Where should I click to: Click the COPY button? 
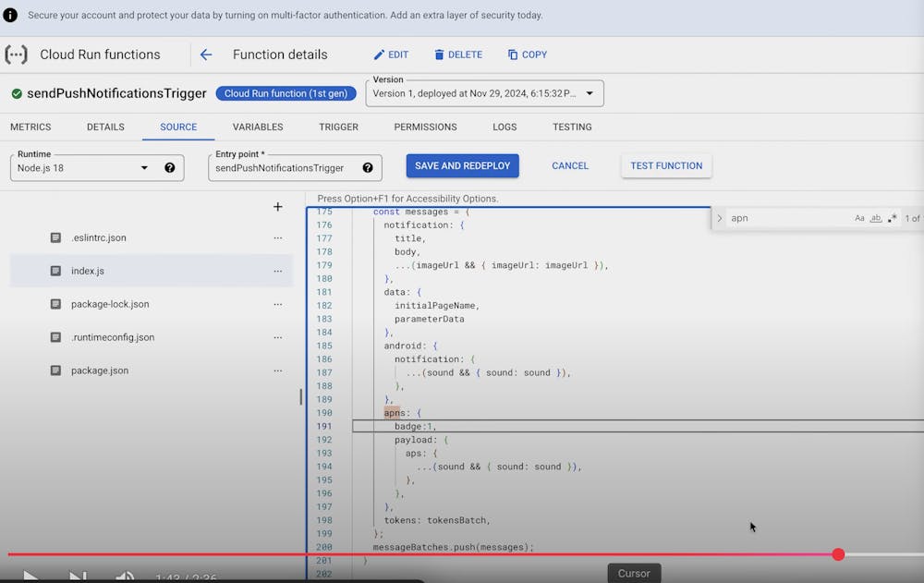528,55
